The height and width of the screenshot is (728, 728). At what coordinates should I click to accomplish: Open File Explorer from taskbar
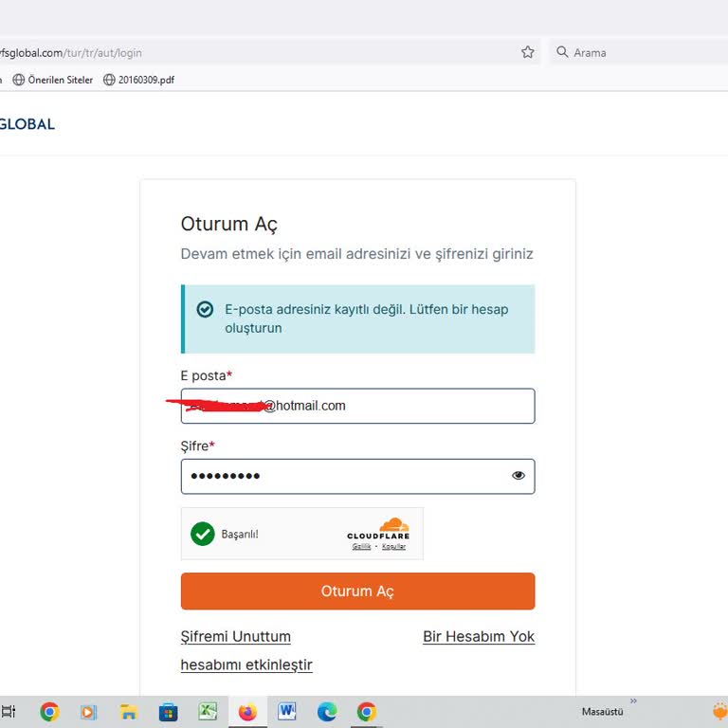129,712
